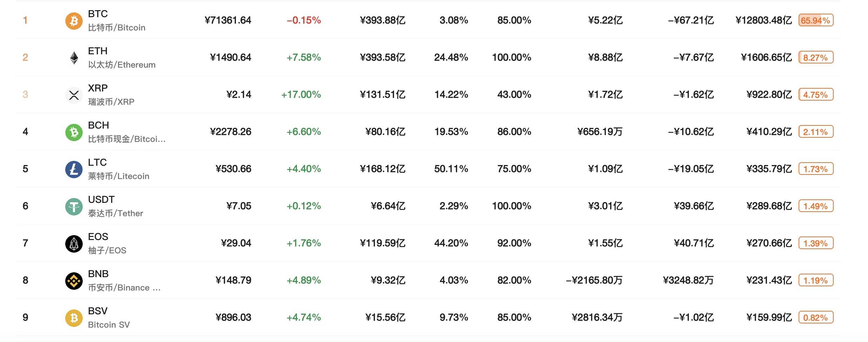Screen dimensions: 868x342
Task: Click the yellow Bitcoin SV icon
Action: tap(74, 318)
